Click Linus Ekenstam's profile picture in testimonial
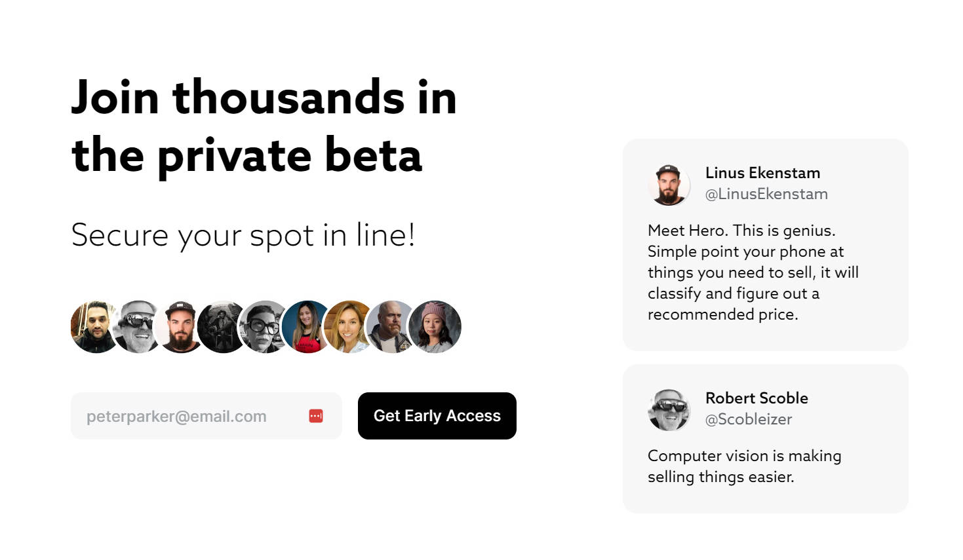Viewport: 963px width, 560px height. (x=669, y=185)
